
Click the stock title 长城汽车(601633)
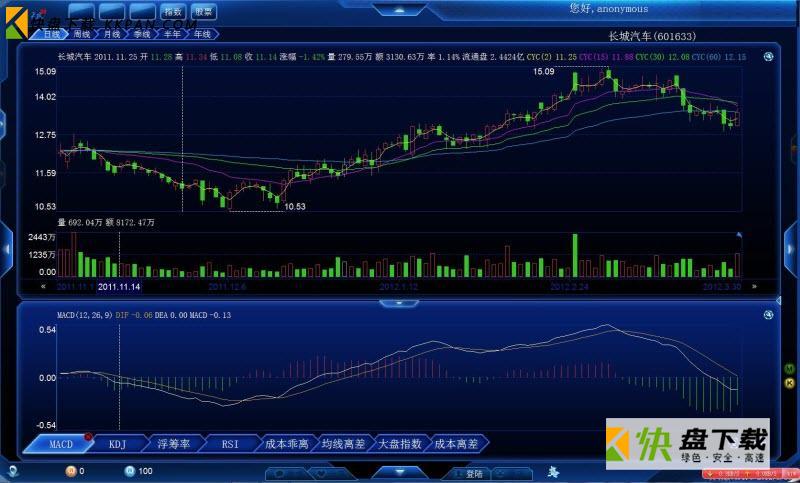(x=652, y=36)
